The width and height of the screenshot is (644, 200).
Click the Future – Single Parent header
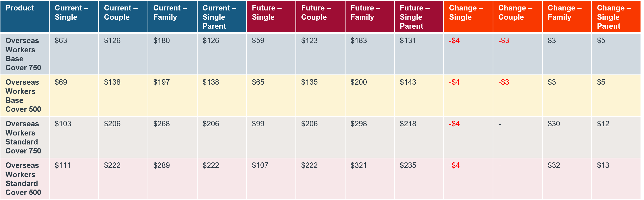[x=414, y=17]
